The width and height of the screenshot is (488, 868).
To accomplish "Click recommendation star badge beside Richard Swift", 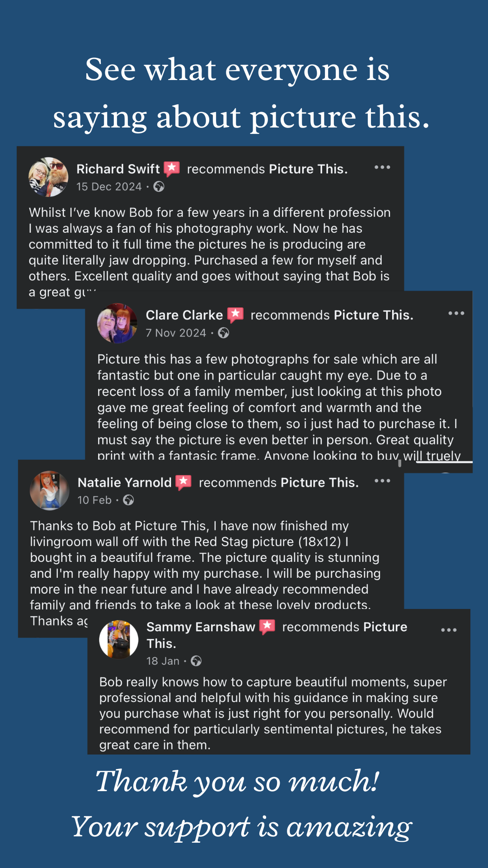I will pyautogui.click(x=172, y=169).
